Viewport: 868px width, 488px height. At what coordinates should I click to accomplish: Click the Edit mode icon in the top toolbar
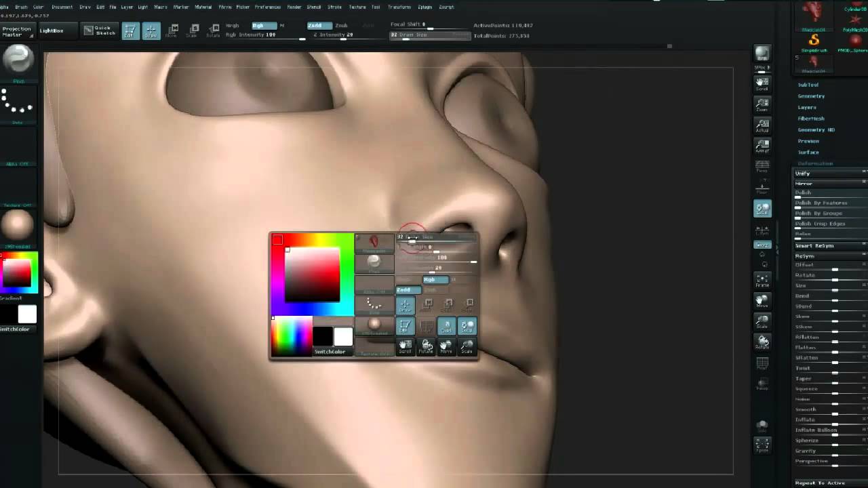click(x=130, y=30)
